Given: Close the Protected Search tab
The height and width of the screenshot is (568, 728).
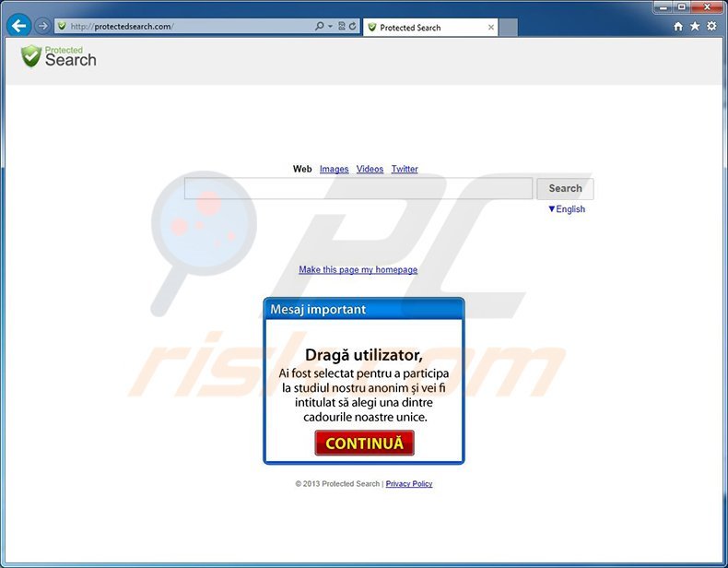Looking at the screenshot, I should [491, 28].
